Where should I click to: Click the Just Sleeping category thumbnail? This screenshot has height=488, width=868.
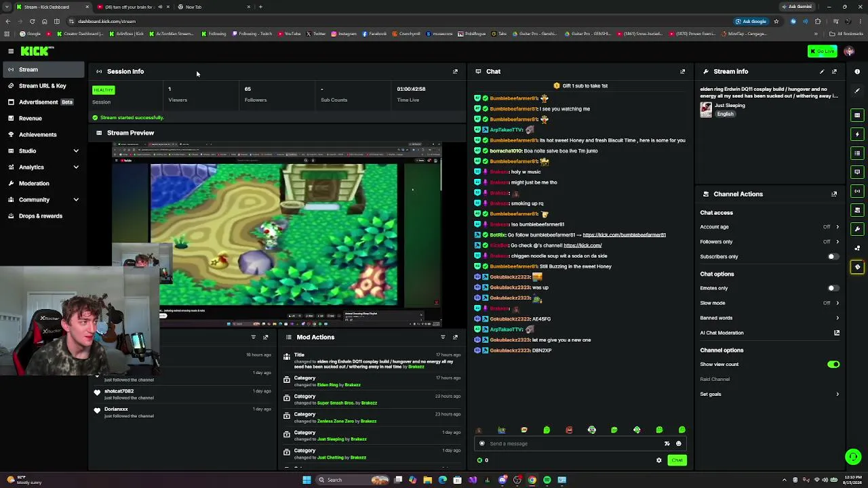point(706,110)
